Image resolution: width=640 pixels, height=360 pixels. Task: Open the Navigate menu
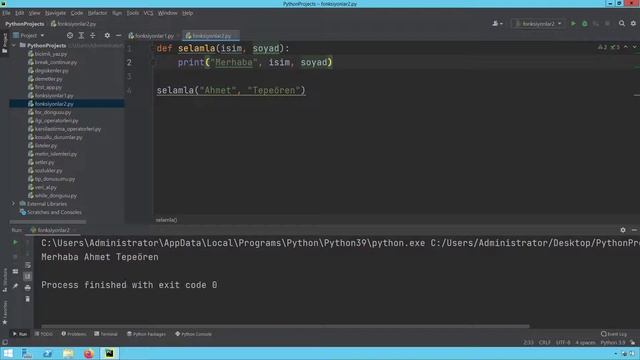point(55,13)
